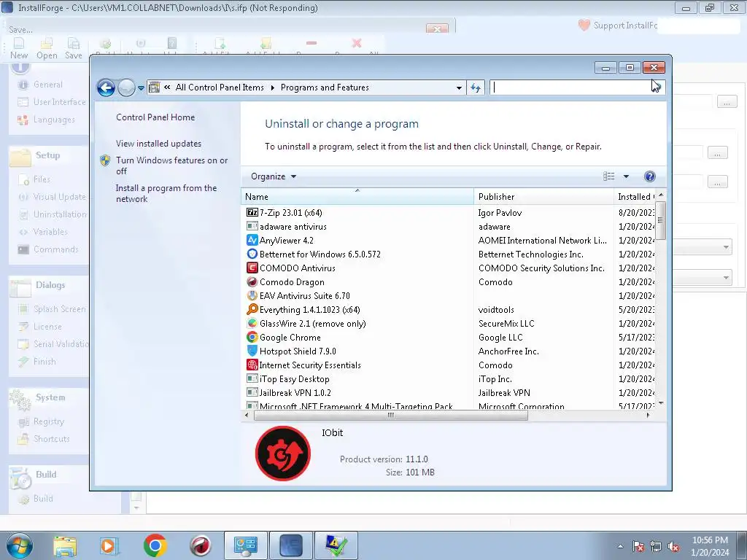Open recent pages dropdown next to Forward
The height and width of the screenshot is (560, 747).
pos(141,87)
